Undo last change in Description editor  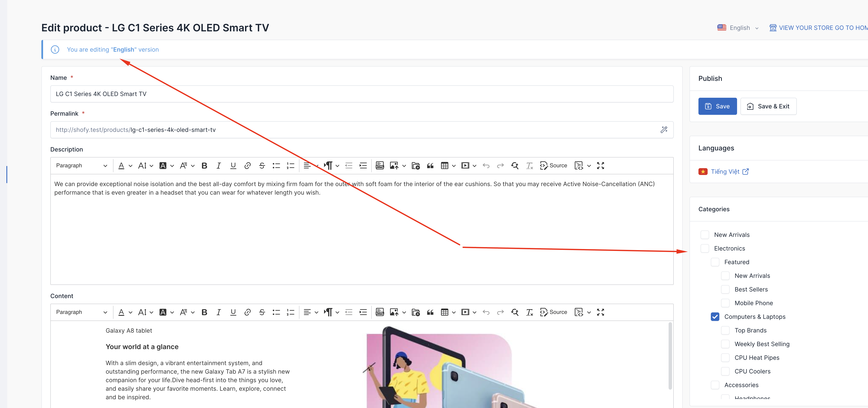pos(486,166)
